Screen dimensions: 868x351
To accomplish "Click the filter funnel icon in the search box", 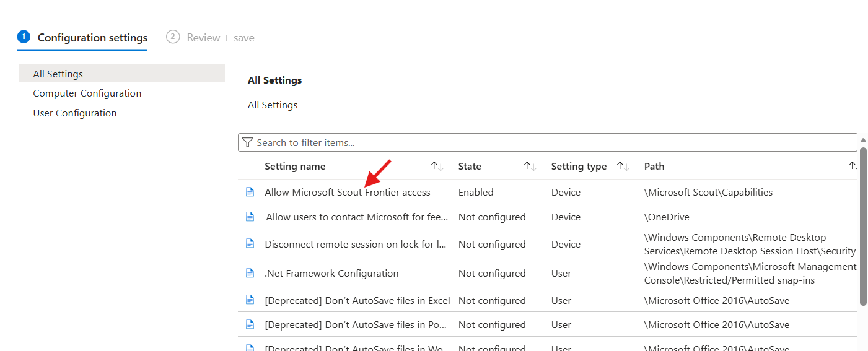I will (247, 142).
